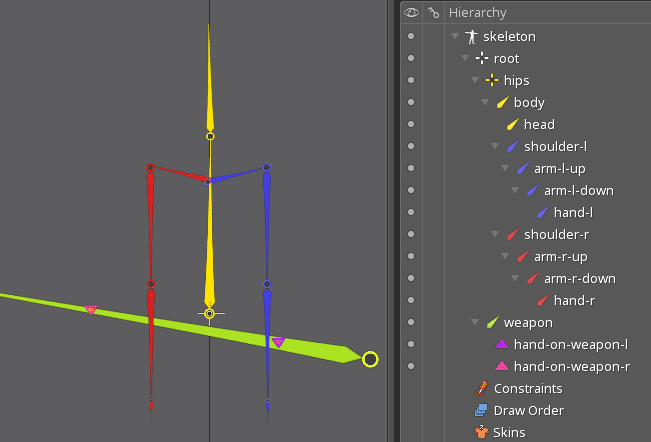651x442 pixels.
Task: Click the yellow hips bone icon
Action: point(492,81)
